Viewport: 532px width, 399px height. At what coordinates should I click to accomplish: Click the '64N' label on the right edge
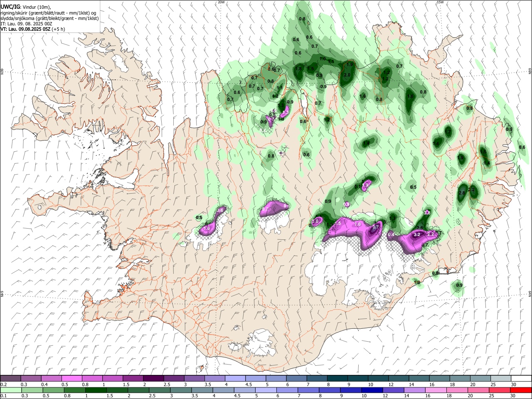(x=530, y=293)
